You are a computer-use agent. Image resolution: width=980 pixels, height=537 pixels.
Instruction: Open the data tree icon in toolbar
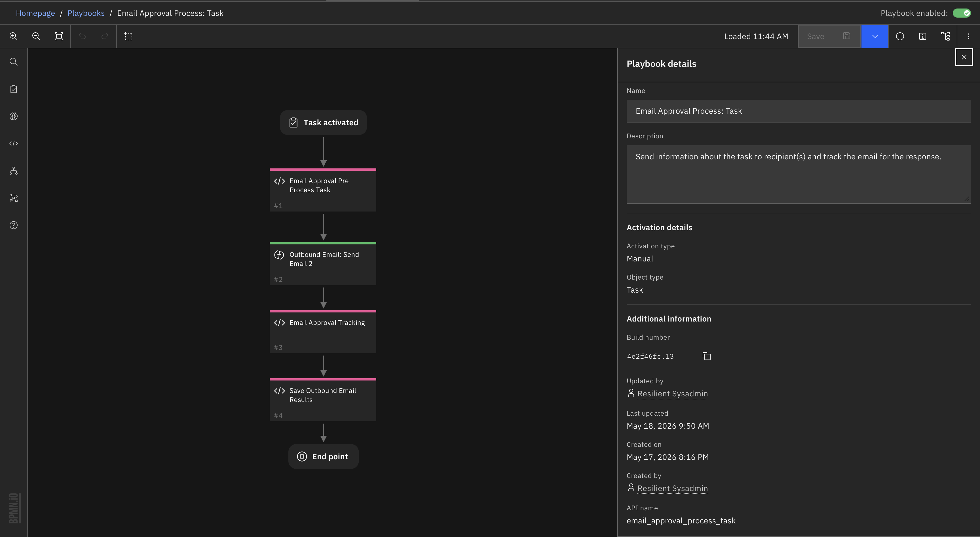point(945,36)
